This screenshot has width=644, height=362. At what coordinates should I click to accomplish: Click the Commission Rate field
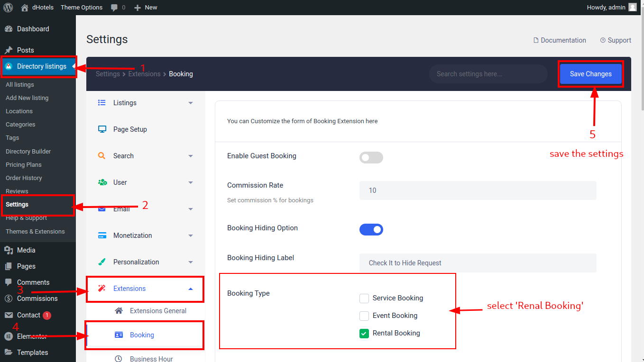point(478,190)
